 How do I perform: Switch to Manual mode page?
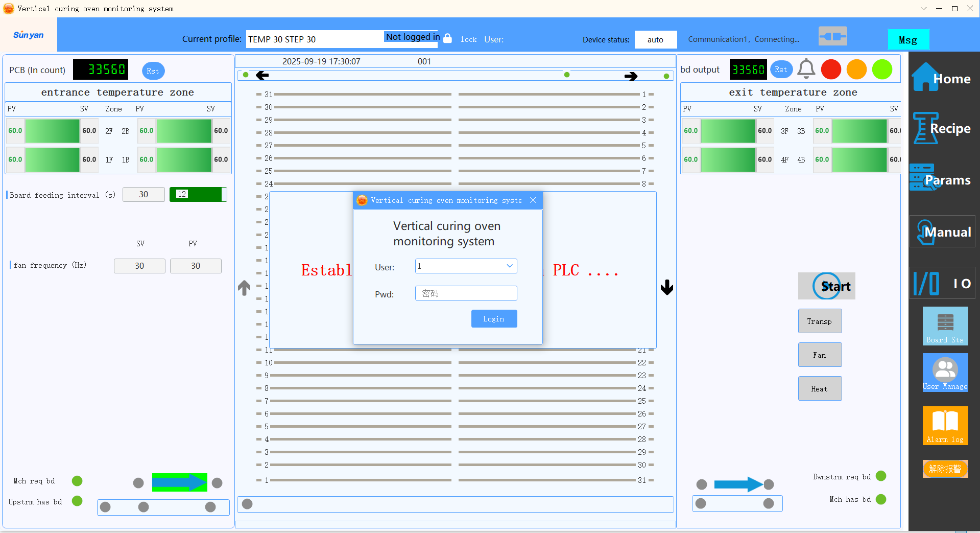pyautogui.click(x=942, y=232)
